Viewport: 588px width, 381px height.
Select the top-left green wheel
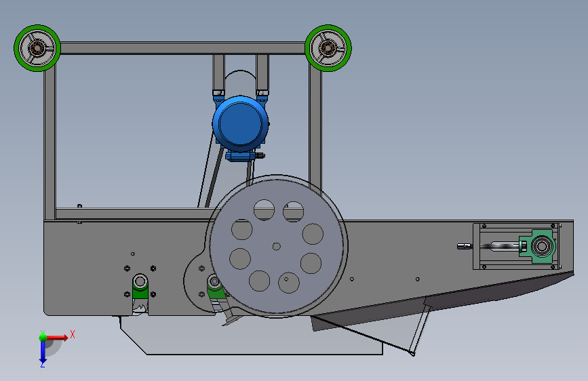[x=37, y=48]
